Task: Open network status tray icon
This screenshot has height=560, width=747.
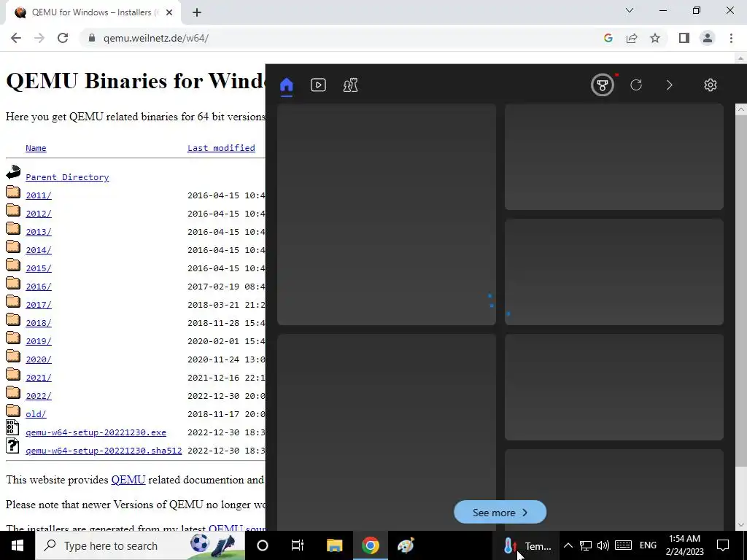Action: 586,545
